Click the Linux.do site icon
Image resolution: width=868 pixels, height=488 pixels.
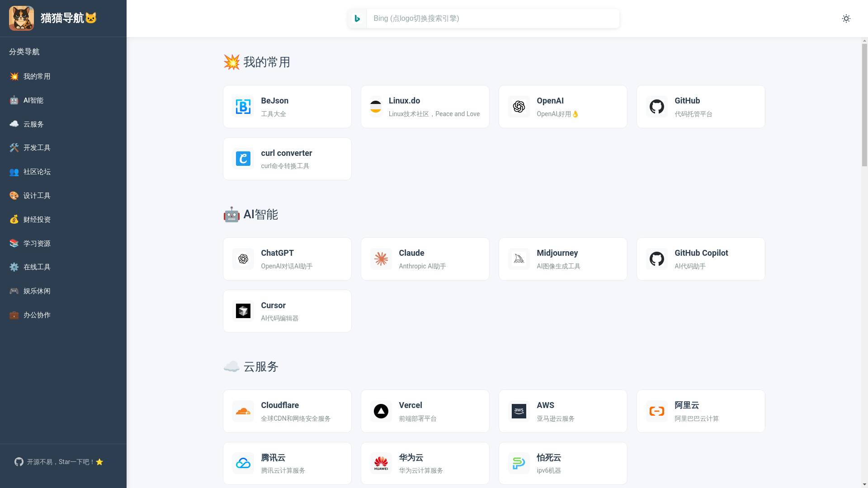[x=376, y=107]
